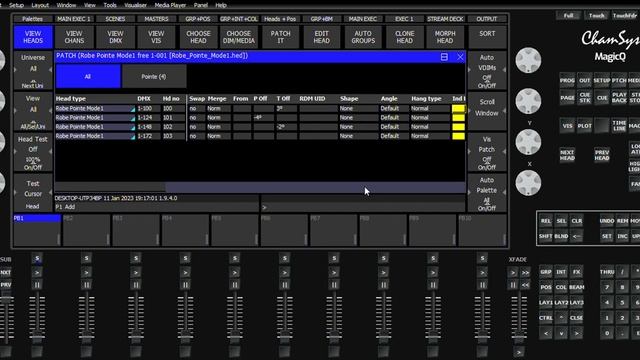Screen dimensions: 640x360
Task: Click the encoder wheel beside Scroll Window
Action: coord(528,101)
